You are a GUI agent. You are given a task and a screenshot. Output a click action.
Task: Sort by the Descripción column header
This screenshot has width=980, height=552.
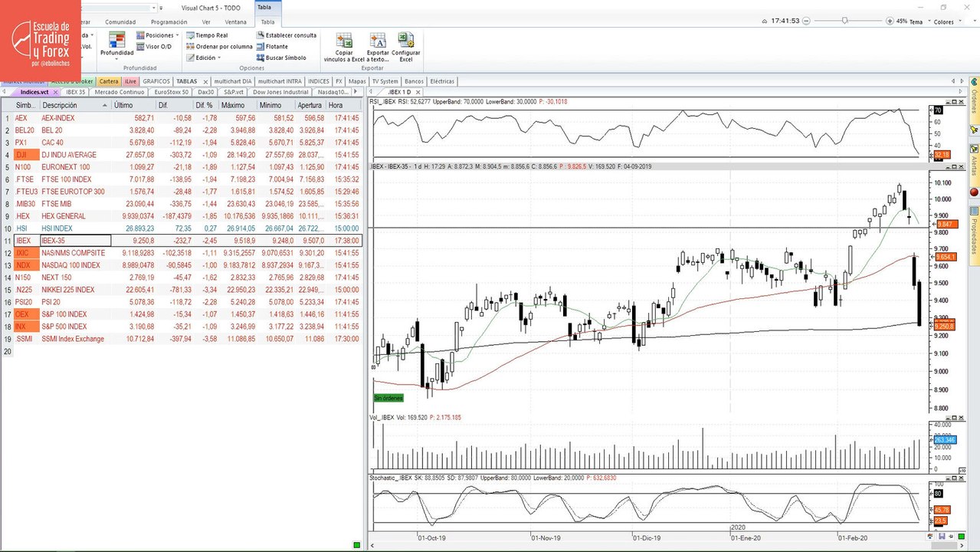click(75, 105)
